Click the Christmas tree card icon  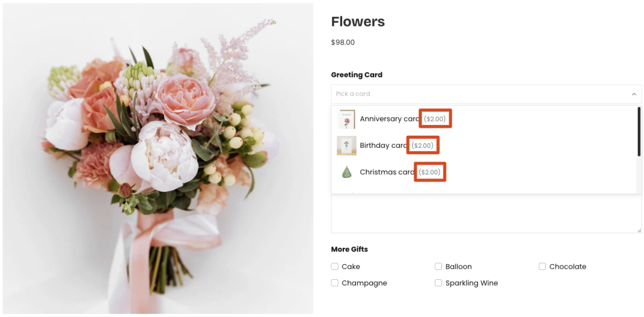tap(347, 172)
